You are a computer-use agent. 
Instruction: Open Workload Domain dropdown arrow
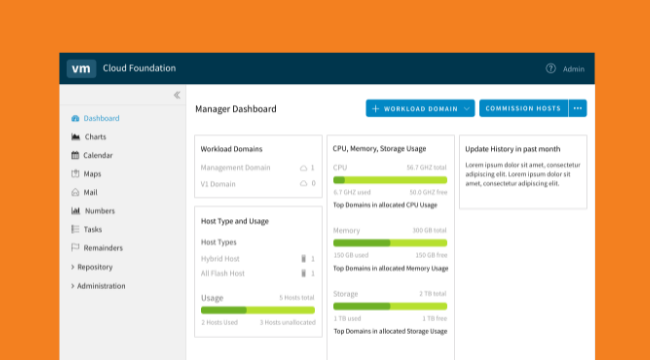tap(467, 109)
